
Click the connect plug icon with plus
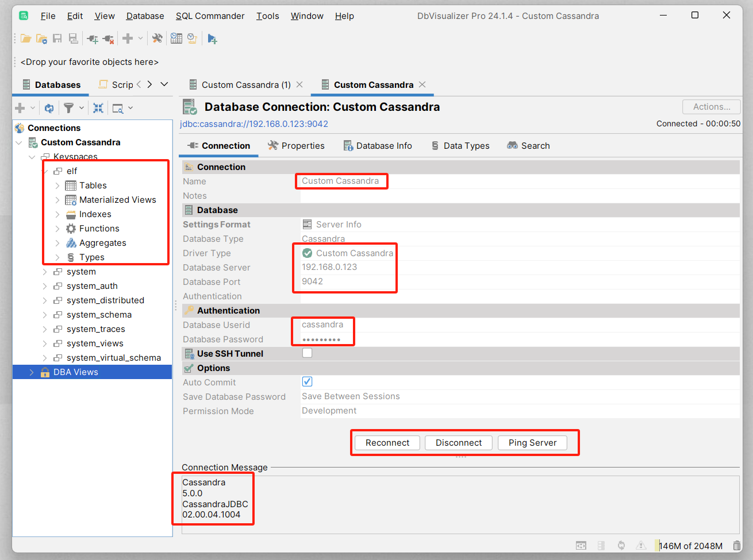click(x=93, y=38)
